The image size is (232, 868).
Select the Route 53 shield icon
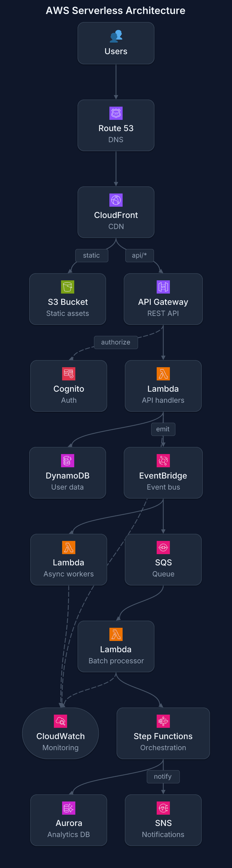pos(116,113)
